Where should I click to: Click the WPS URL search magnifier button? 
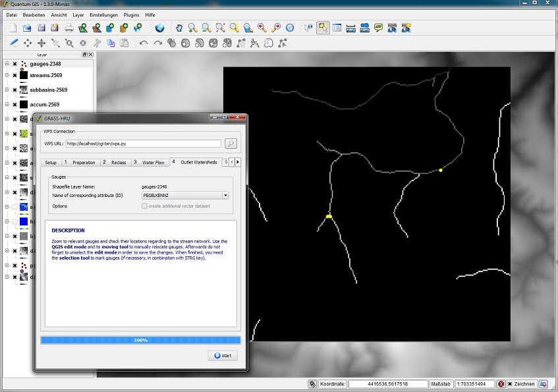[231, 143]
